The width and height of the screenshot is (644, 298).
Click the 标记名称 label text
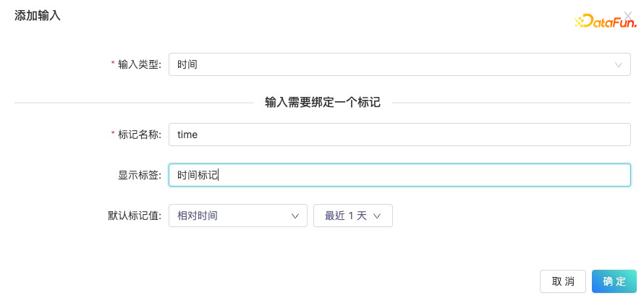click(140, 135)
